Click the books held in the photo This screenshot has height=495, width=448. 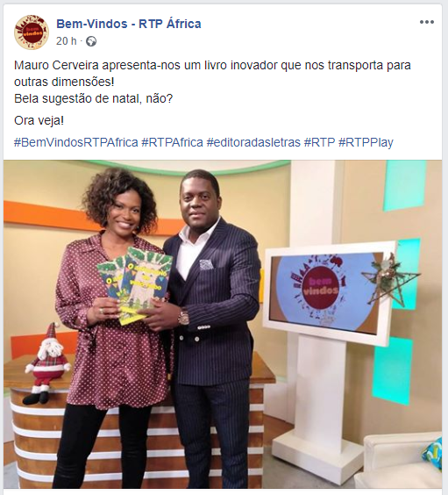click(x=136, y=284)
